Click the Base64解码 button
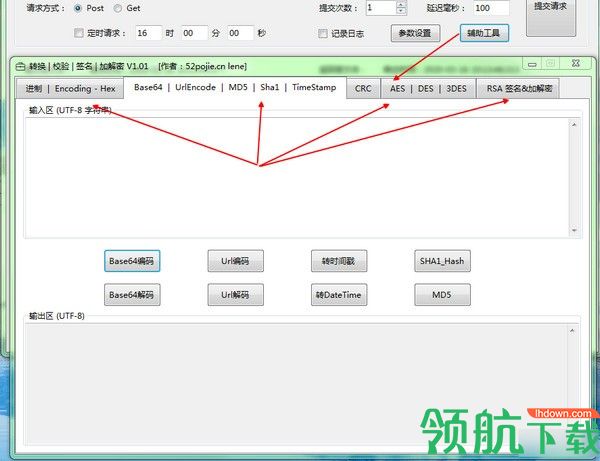 click(132, 295)
